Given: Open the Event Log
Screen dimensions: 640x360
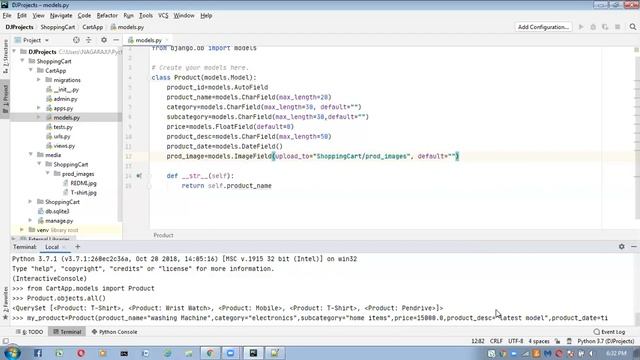Looking at the screenshot, I should click(x=609, y=332).
